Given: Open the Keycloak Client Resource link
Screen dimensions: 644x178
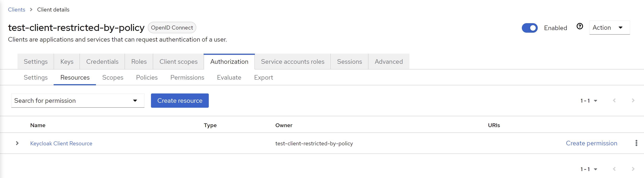Looking at the screenshot, I should coord(61,144).
